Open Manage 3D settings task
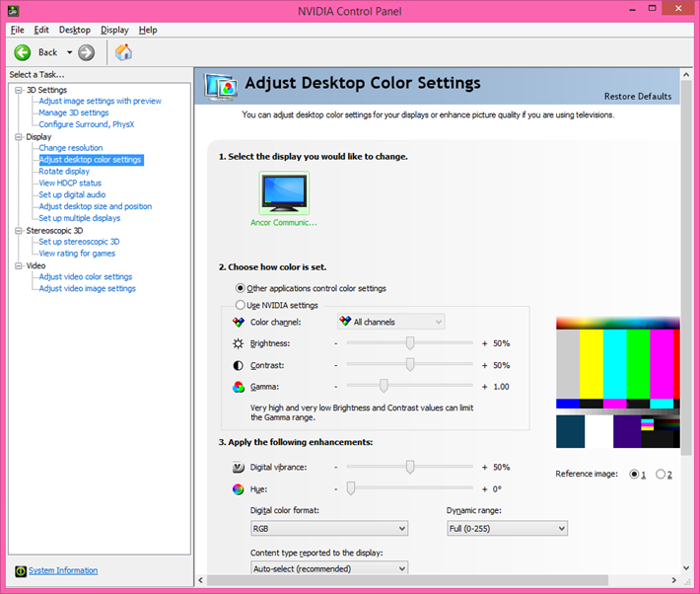The width and height of the screenshot is (700, 594). point(74,112)
